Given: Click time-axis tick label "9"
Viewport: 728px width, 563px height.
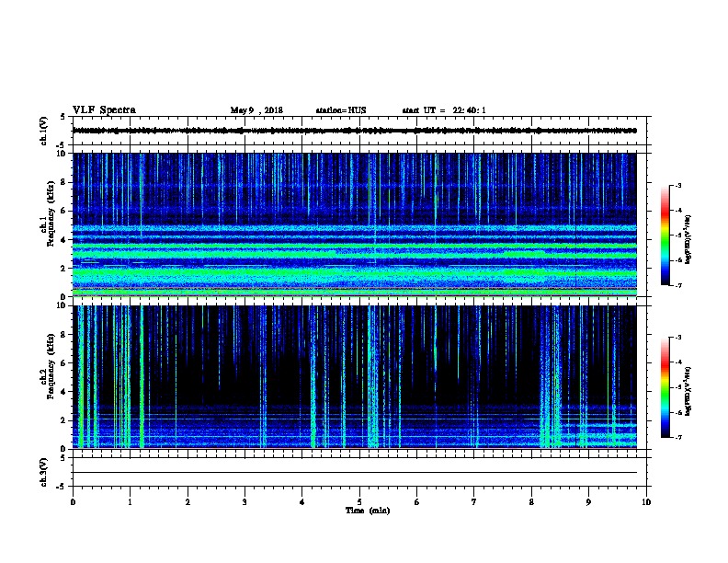Looking at the screenshot, I should [588, 502].
